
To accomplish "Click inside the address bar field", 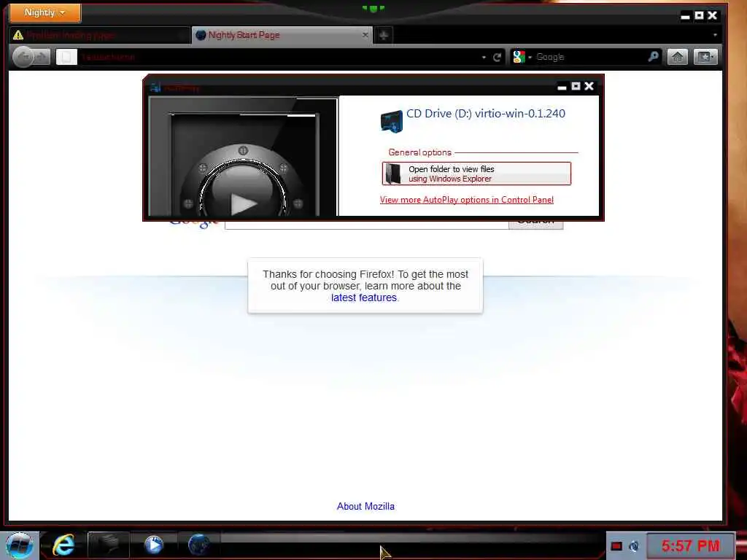I will pyautogui.click(x=279, y=57).
